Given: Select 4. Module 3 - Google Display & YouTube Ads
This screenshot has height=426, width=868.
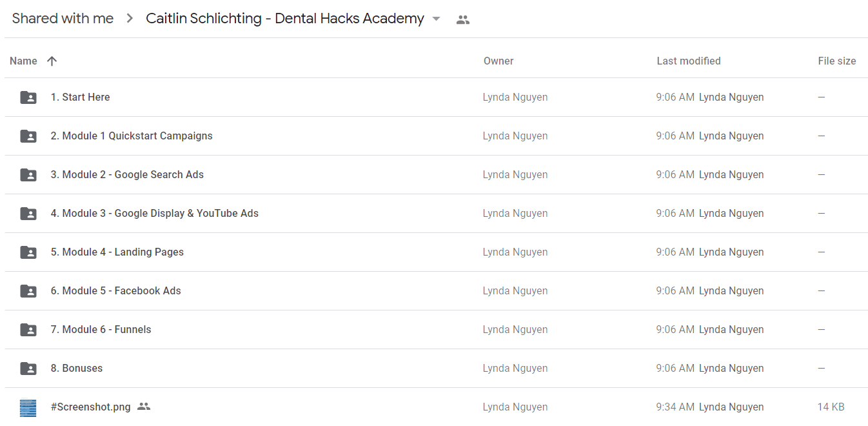Looking at the screenshot, I should (436, 213).
